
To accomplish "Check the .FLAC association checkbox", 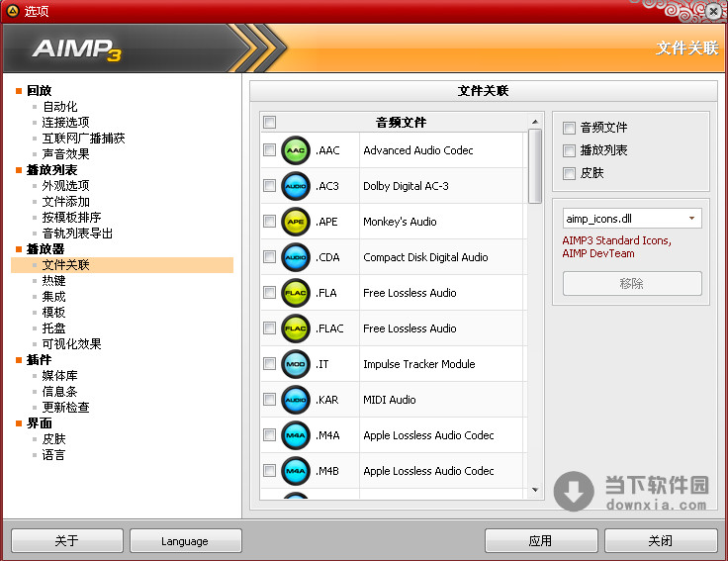I will click(x=269, y=327).
